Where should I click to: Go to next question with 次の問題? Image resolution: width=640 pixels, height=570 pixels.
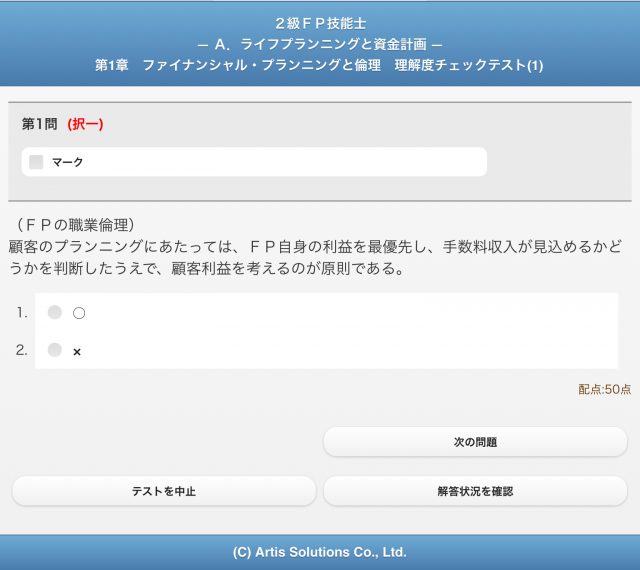click(x=475, y=441)
